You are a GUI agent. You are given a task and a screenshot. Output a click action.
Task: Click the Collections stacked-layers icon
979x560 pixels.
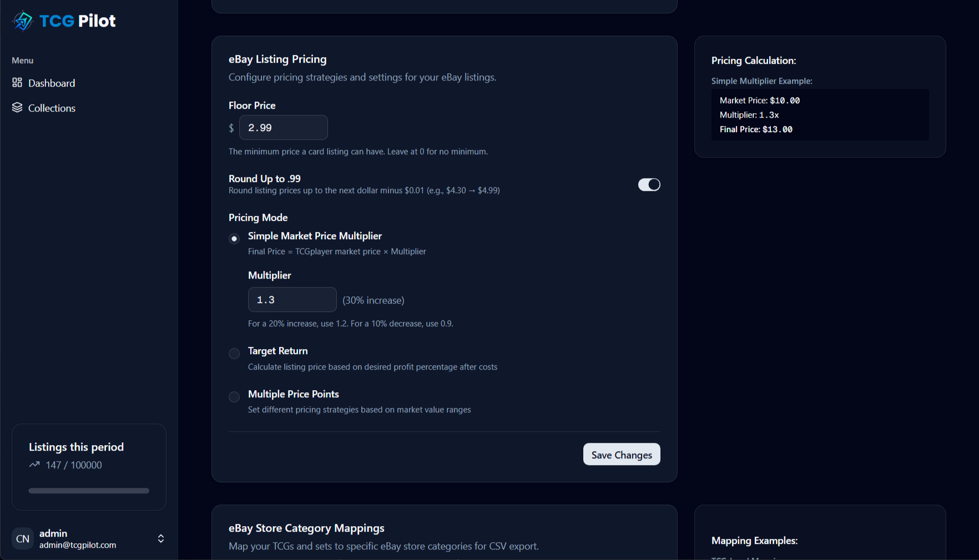tap(17, 108)
